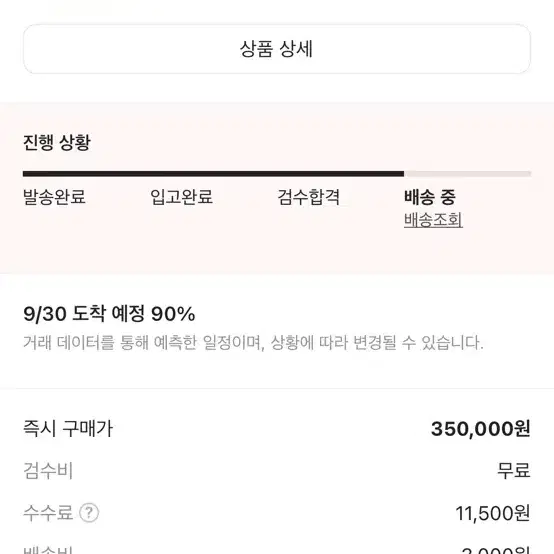Image resolution: width=554 pixels, height=554 pixels.
Task: Click the partially visible 3,000원 shipping amount
Action: pyautogui.click(x=496, y=550)
